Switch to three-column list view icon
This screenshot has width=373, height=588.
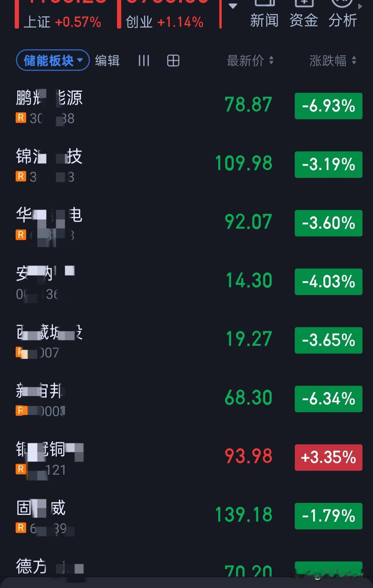(143, 61)
